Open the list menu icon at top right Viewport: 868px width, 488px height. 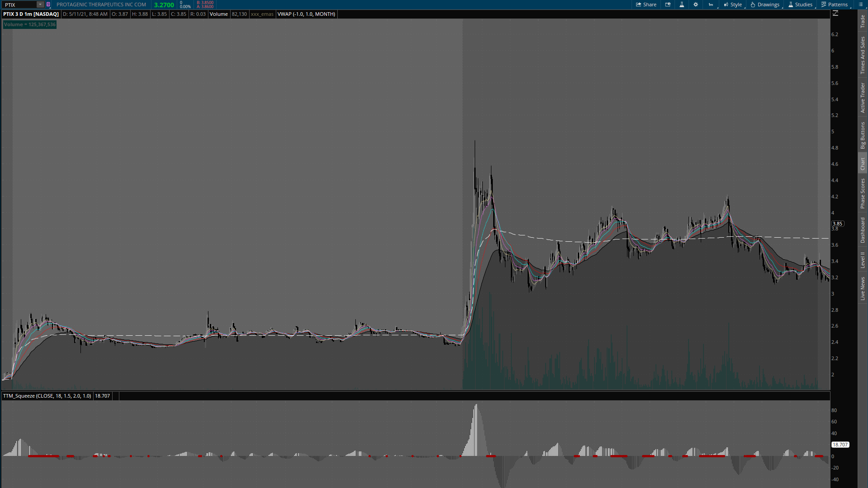point(860,5)
